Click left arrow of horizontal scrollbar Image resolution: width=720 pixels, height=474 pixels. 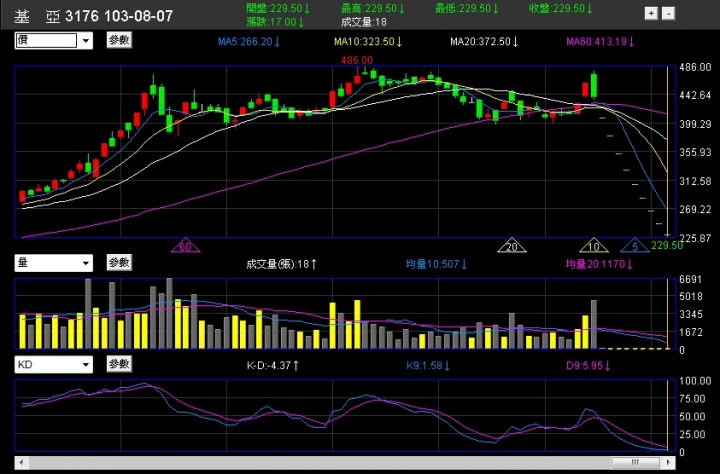[x=21, y=462]
